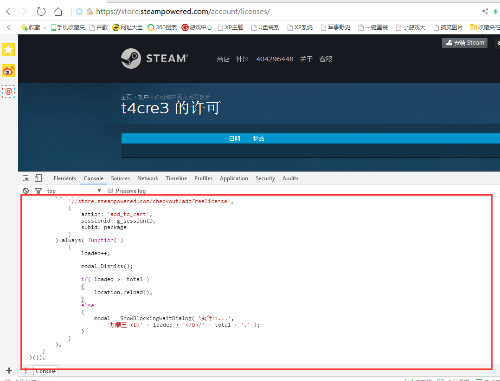This screenshot has height=381, width=500.
Task: Switch to the Timeline tab
Action: coord(176,178)
